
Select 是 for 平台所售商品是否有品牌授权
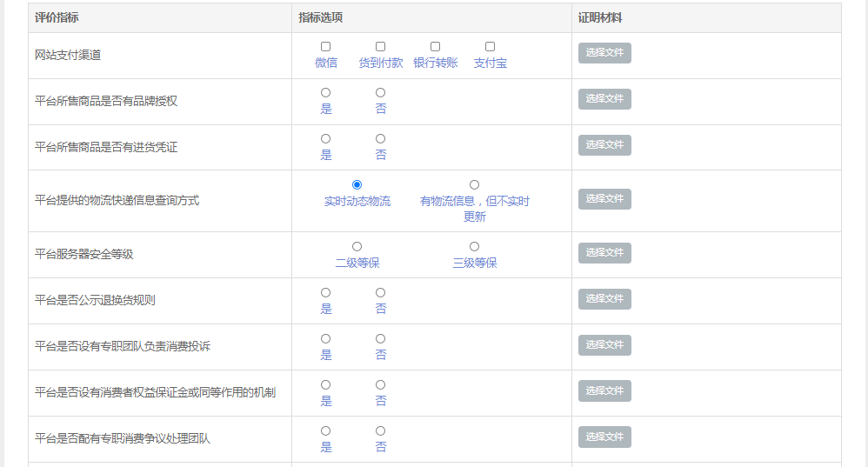[325, 92]
